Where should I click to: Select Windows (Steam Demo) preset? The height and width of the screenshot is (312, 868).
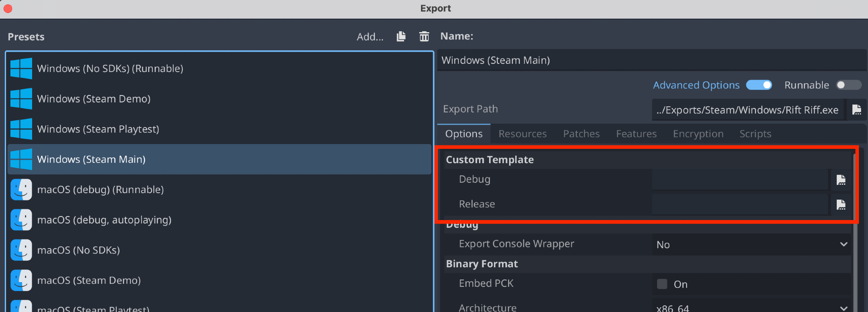tap(94, 99)
